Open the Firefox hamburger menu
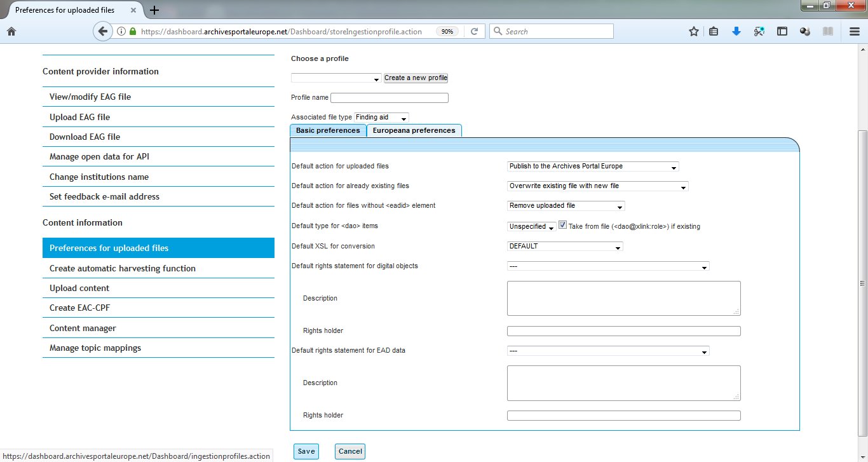 855,31
